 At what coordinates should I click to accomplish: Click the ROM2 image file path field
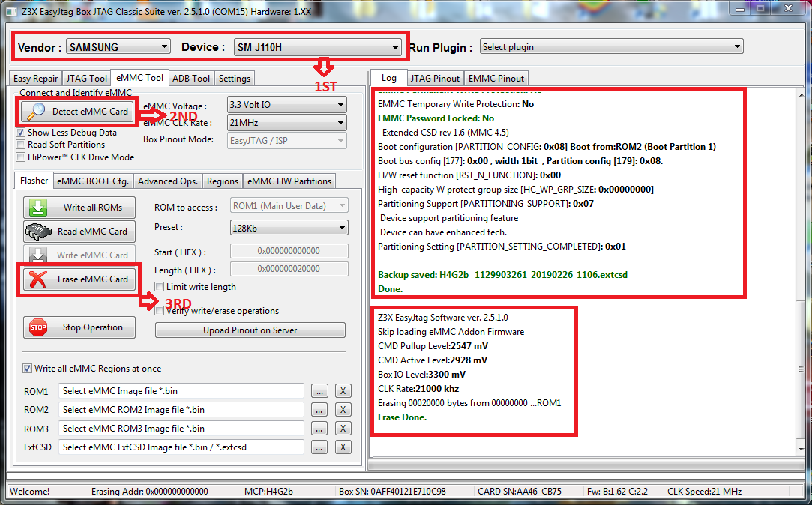(181, 410)
